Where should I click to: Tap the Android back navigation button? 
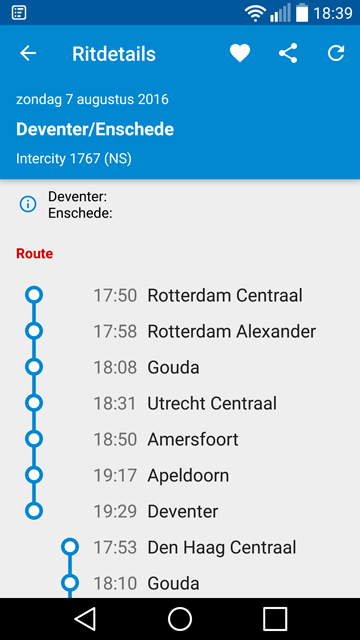coord(84,619)
